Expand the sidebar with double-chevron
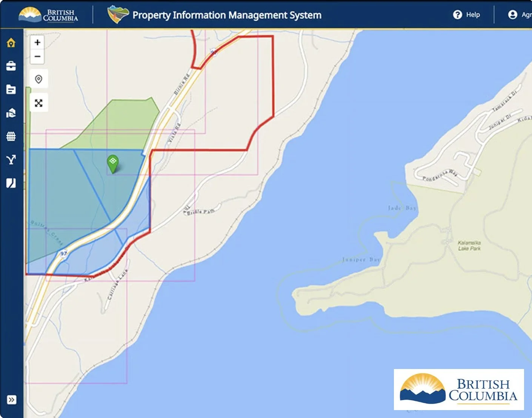Viewport: 532px width, 418px height. click(x=12, y=400)
